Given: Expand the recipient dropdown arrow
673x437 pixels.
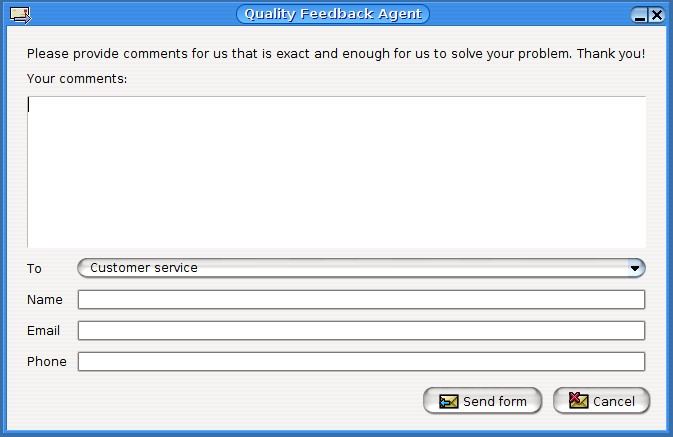Looking at the screenshot, I should pyautogui.click(x=635, y=268).
